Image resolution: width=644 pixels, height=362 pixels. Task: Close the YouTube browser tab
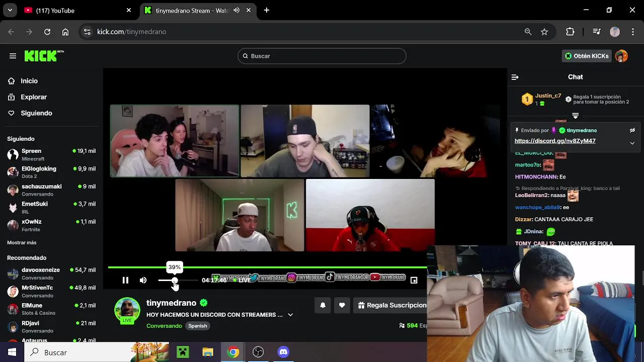coord(129,10)
